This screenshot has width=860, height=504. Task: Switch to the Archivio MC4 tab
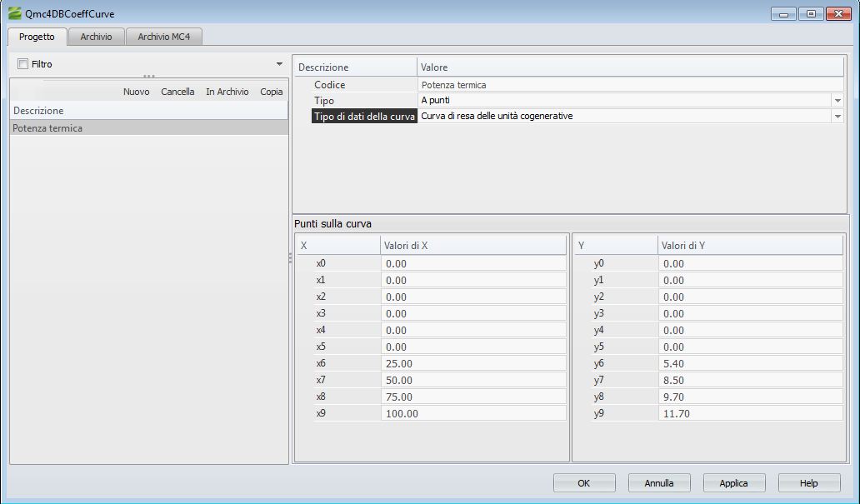[164, 37]
